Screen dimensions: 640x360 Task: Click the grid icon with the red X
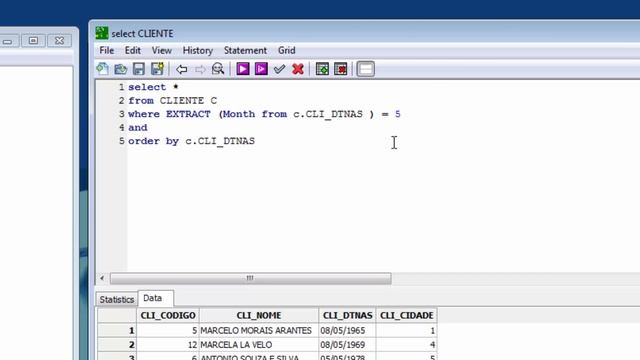click(340, 69)
